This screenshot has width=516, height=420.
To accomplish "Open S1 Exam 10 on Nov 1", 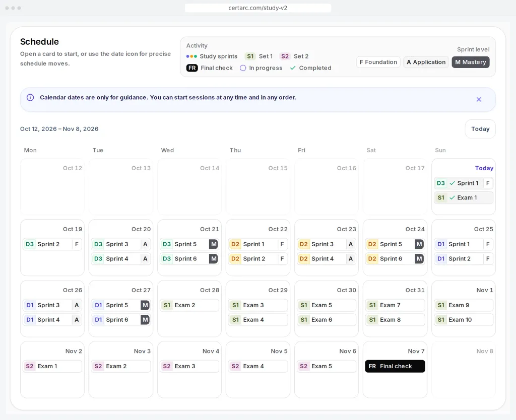I will click(464, 320).
